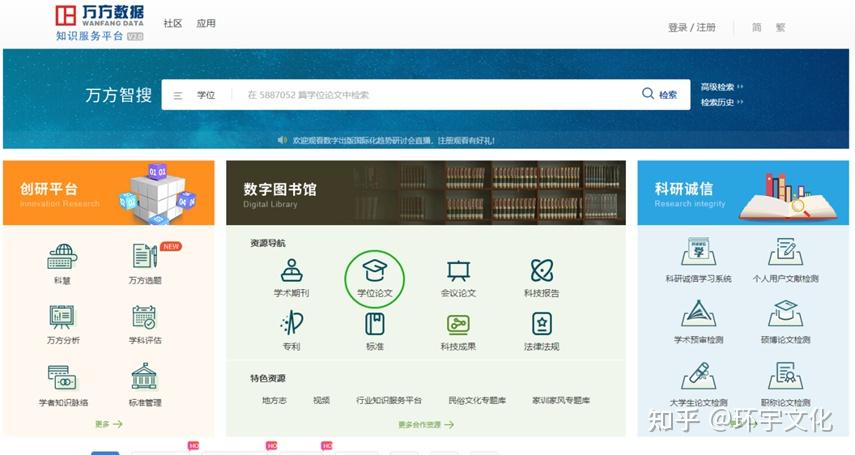
Task: Click the Wanfang Data logo
Action: point(100,22)
